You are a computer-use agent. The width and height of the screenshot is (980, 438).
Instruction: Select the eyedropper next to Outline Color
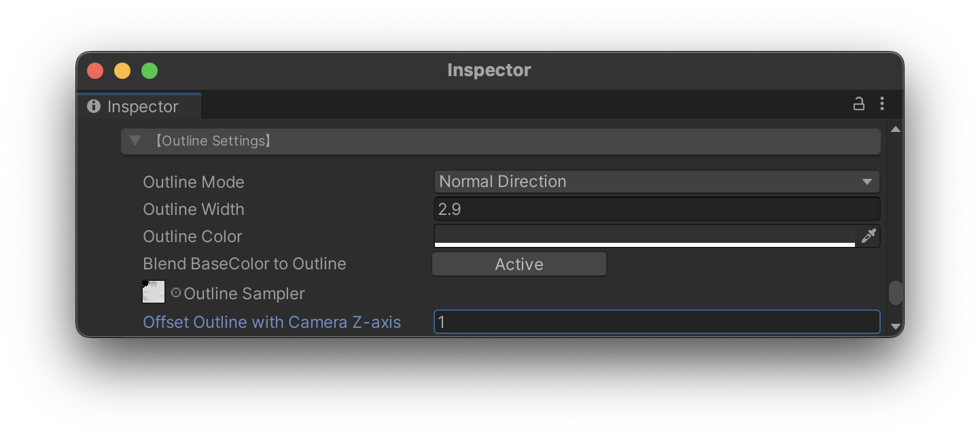point(869,236)
